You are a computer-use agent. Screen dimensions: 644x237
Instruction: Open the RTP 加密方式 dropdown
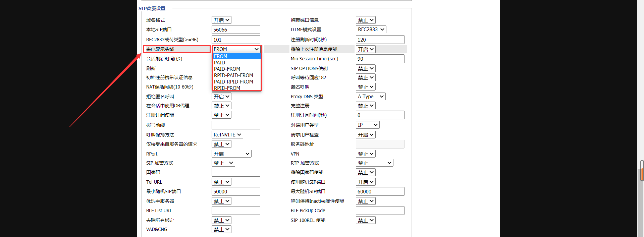tap(374, 163)
